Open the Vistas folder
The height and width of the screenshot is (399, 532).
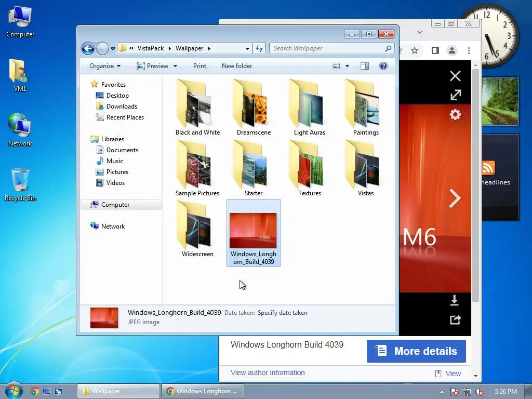coord(365,169)
